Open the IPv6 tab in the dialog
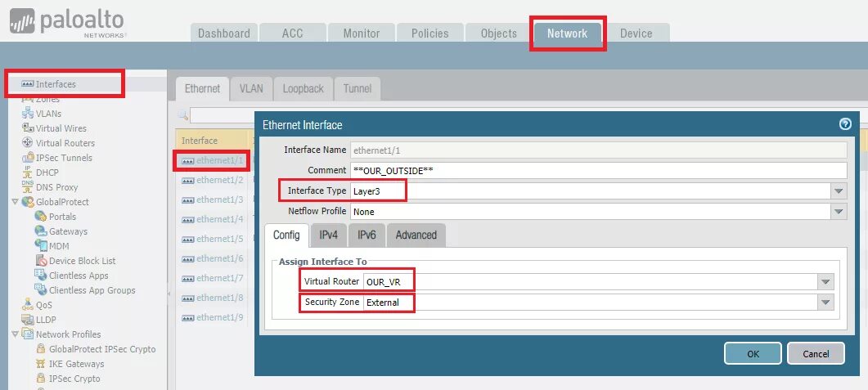This screenshot has height=390, width=868. pos(366,235)
